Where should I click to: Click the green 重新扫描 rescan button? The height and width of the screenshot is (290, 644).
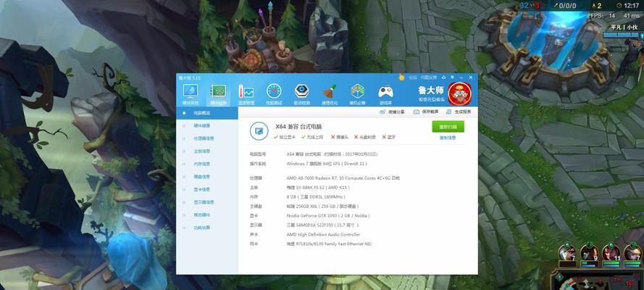[448, 127]
